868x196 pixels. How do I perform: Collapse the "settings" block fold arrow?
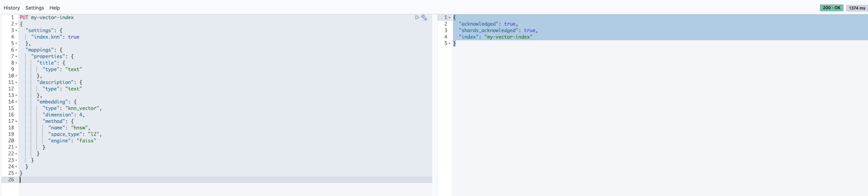click(16, 30)
